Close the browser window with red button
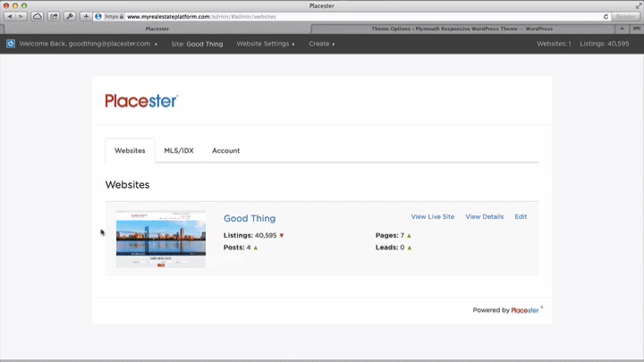 (x=6, y=5)
